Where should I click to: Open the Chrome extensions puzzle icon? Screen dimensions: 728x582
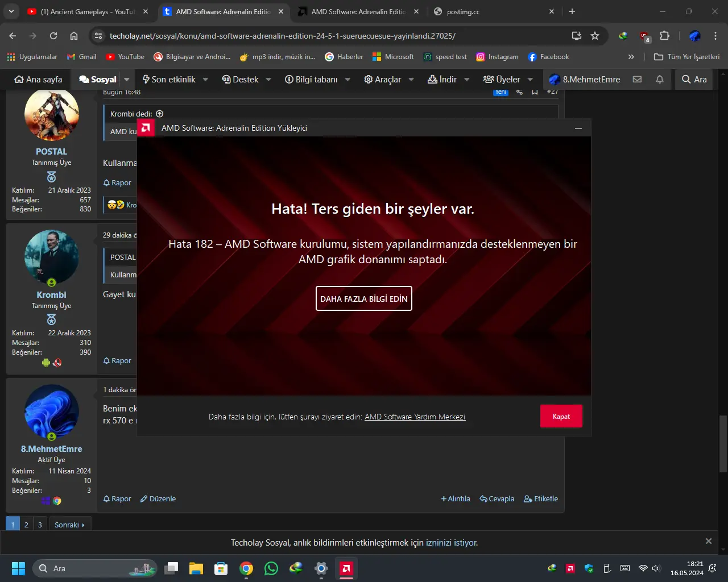point(664,36)
